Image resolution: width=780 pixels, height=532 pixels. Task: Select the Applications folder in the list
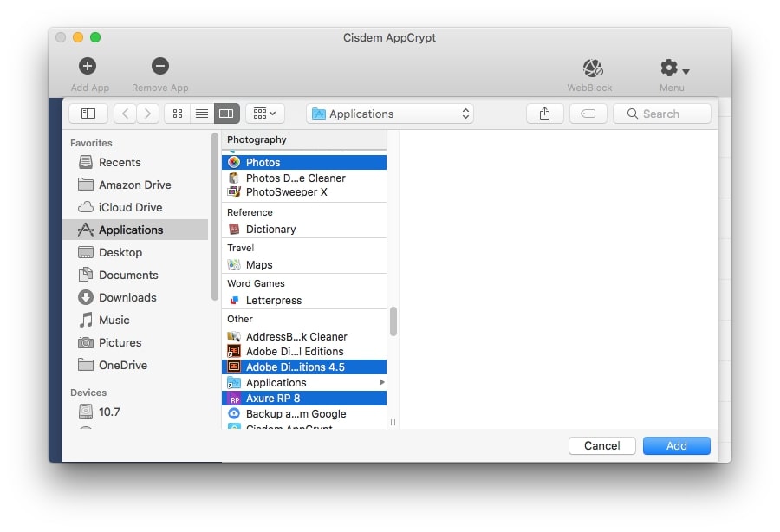click(x=304, y=383)
